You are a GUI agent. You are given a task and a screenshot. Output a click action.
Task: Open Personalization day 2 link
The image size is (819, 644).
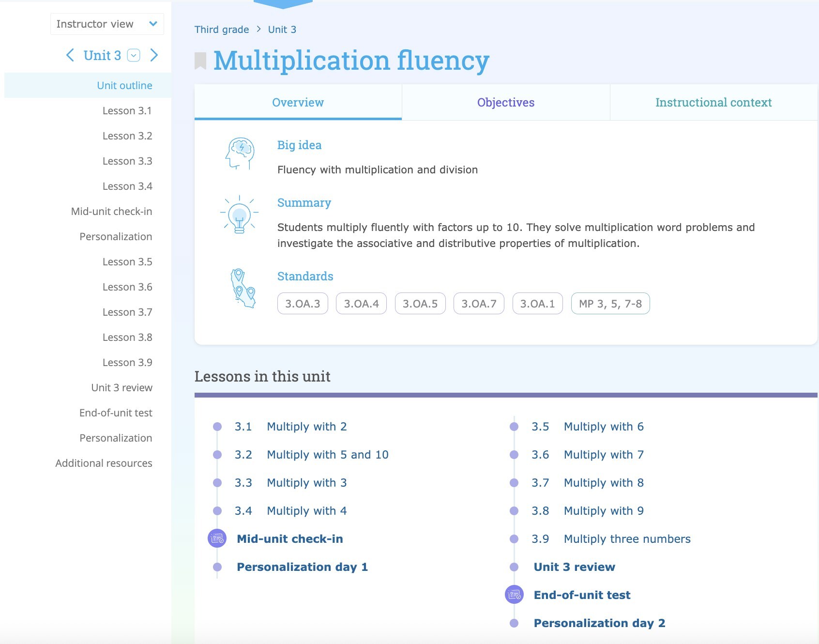coord(599,623)
